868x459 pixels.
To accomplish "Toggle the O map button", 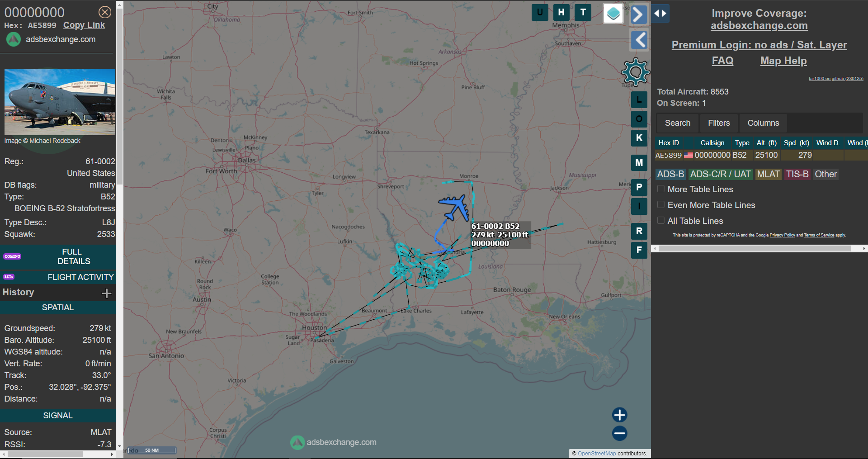I will 639,119.
